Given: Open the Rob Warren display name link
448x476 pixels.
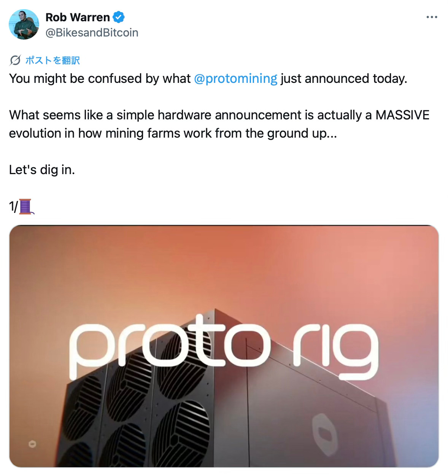Looking at the screenshot, I should (x=78, y=17).
